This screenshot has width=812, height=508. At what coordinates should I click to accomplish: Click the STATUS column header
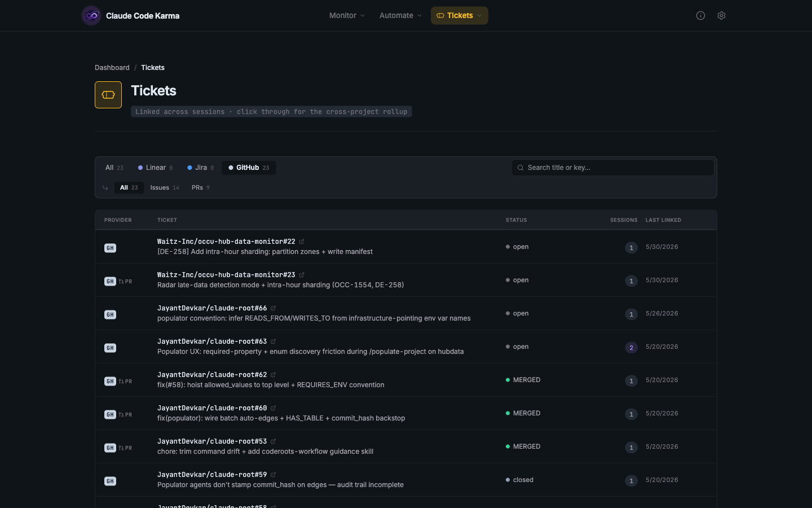tap(517, 220)
